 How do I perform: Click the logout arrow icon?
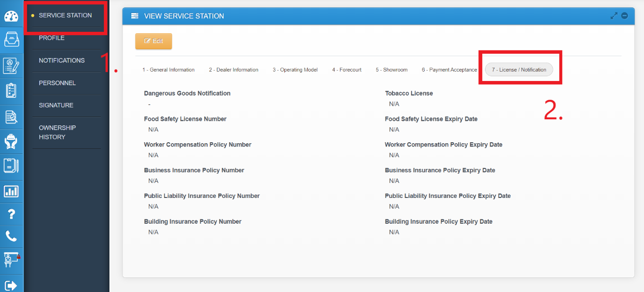pos(11,285)
